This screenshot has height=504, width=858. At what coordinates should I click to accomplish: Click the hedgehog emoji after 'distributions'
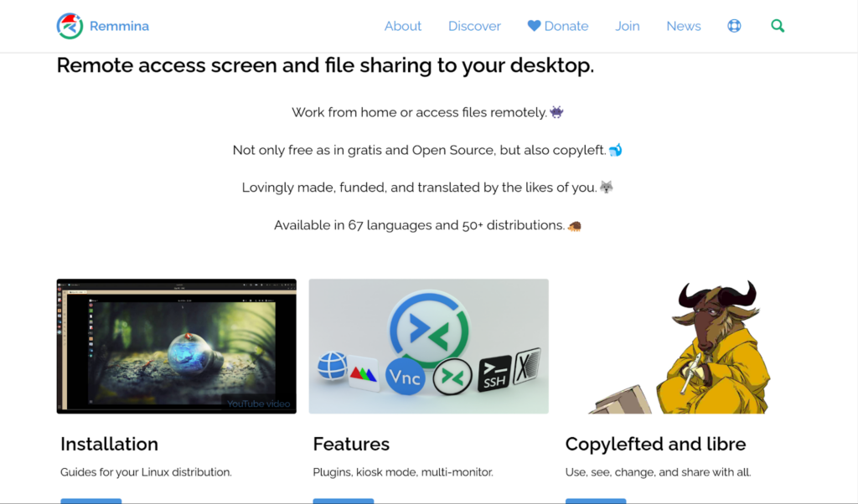click(574, 225)
